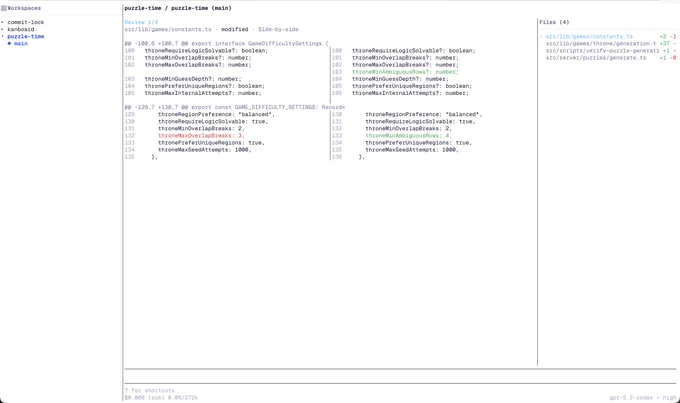Click the Review 1/4 link
The width and height of the screenshot is (680, 403).
(141, 22)
